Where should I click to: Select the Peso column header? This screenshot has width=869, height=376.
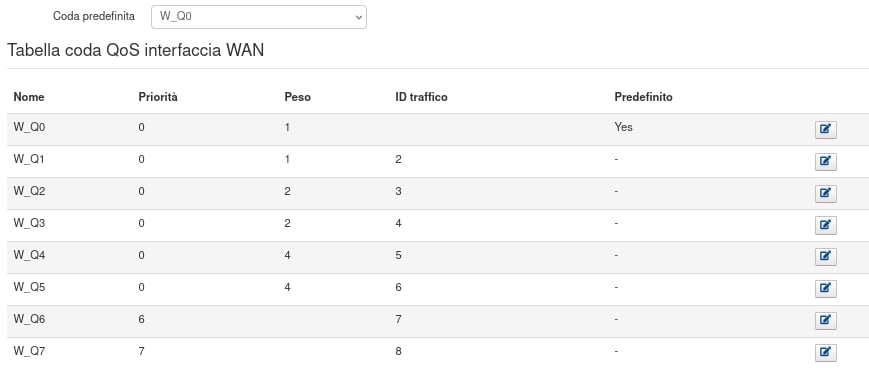(298, 97)
